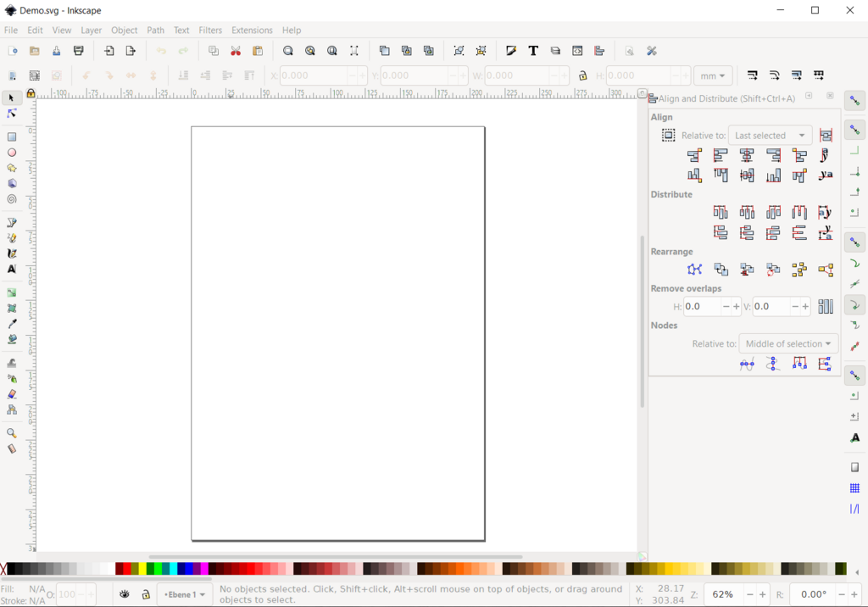Open the Text and Font dialog icon
The width and height of the screenshot is (868, 607).
[x=533, y=51]
